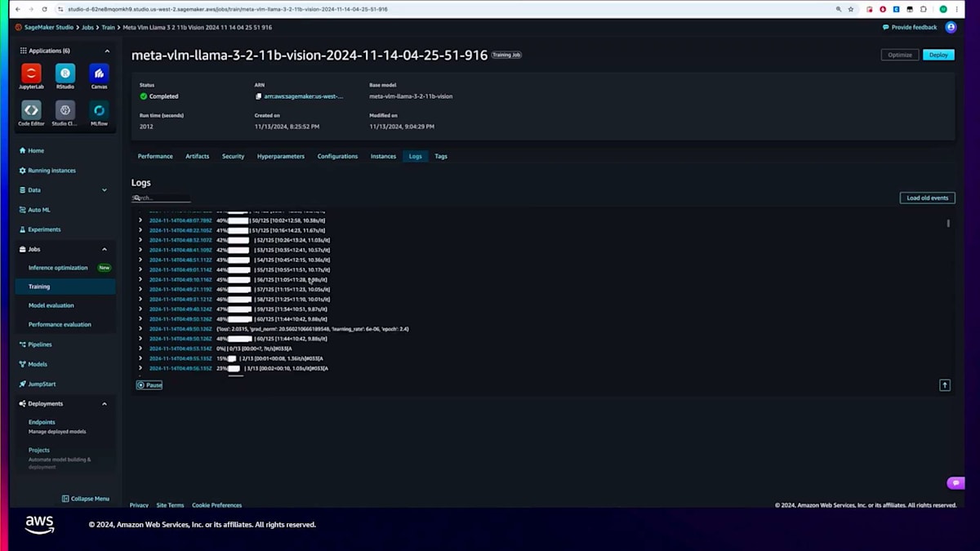This screenshot has height=551, width=980.
Task: Open the SageMaker user profile avatar
Action: point(951,27)
